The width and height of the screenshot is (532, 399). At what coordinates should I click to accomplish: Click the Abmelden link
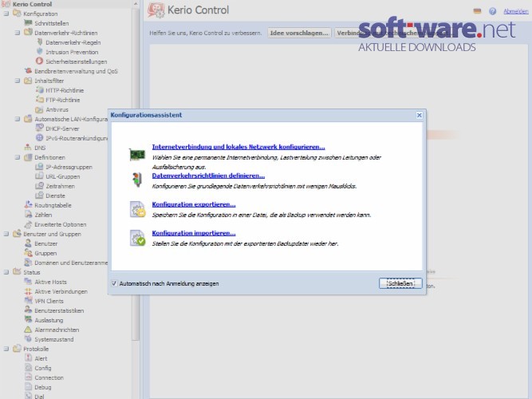[516, 11]
